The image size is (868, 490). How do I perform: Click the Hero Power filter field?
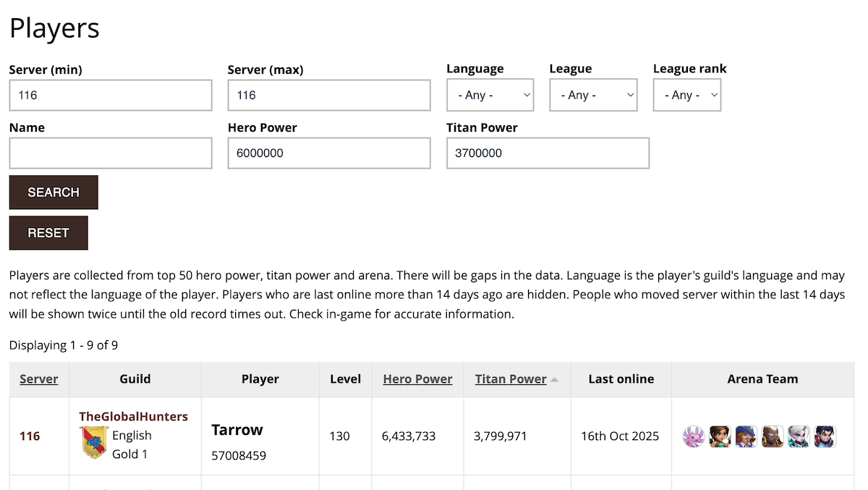pos(329,153)
